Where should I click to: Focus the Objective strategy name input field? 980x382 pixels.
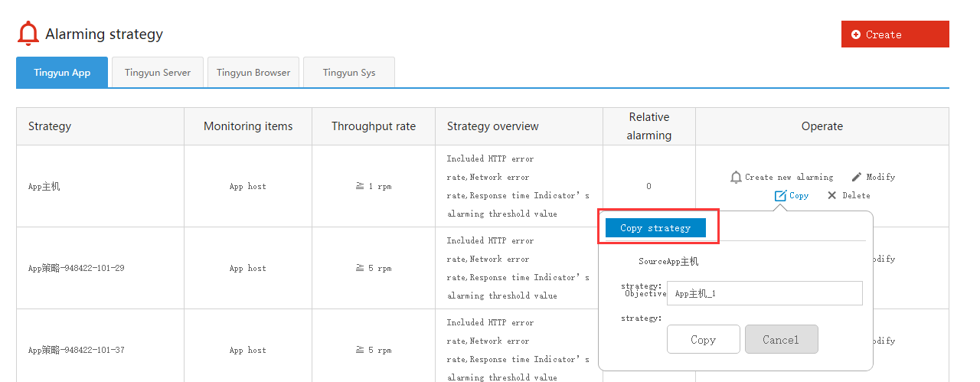pos(764,293)
